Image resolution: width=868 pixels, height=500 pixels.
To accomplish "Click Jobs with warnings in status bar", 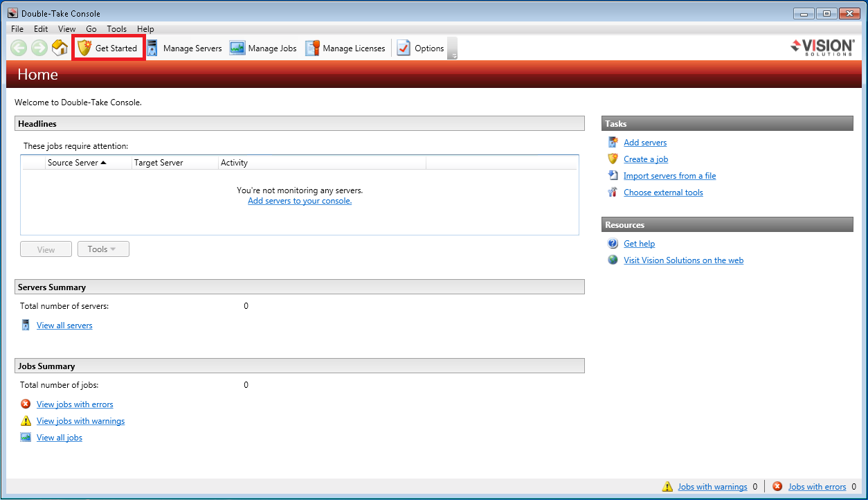I will tap(712, 487).
